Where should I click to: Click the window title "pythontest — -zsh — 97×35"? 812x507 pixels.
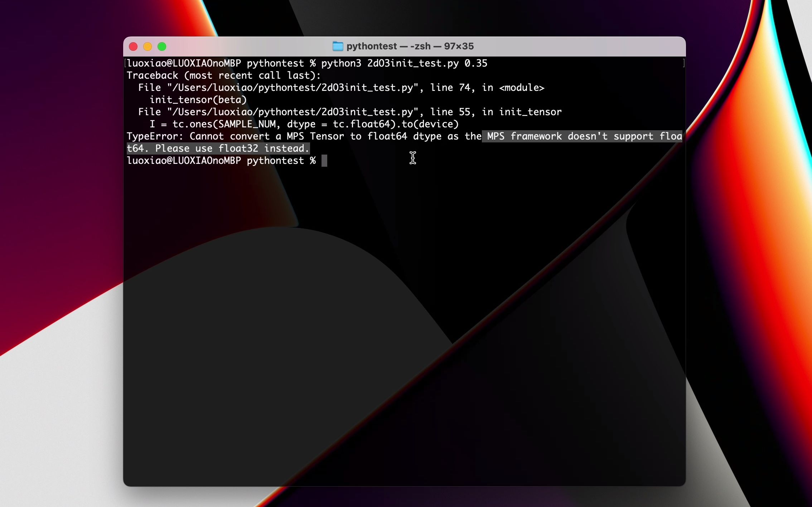click(410, 46)
